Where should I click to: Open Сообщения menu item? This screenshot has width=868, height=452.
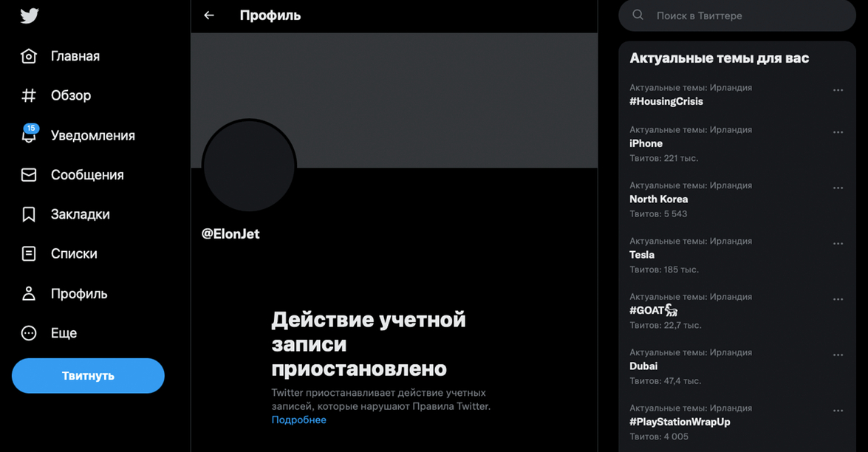click(87, 175)
